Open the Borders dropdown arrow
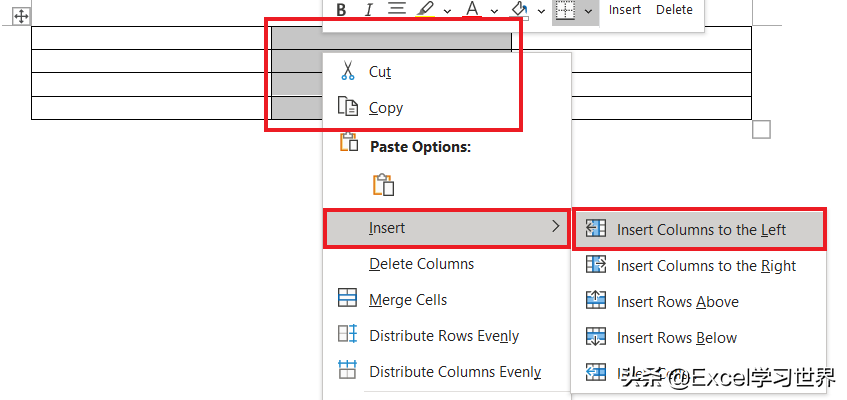The height and width of the screenshot is (400, 847). click(589, 11)
